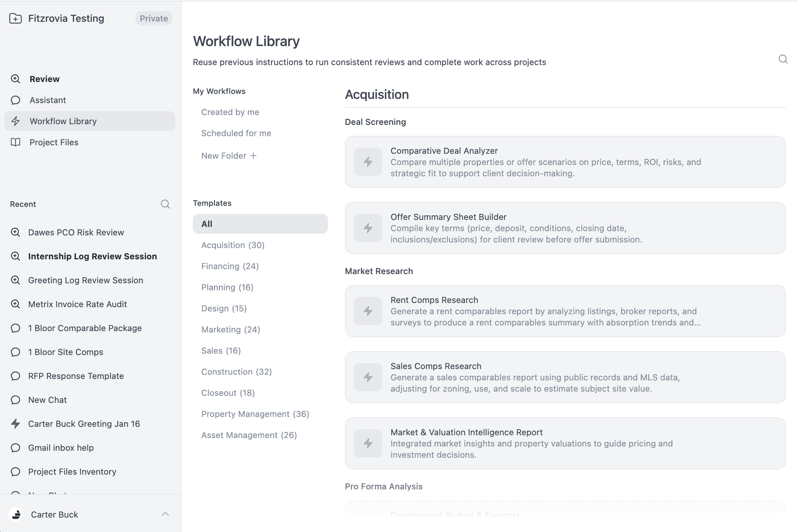
Task: Click the plus icon beside New Folder
Action: pyautogui.click(x=253, y=156)
